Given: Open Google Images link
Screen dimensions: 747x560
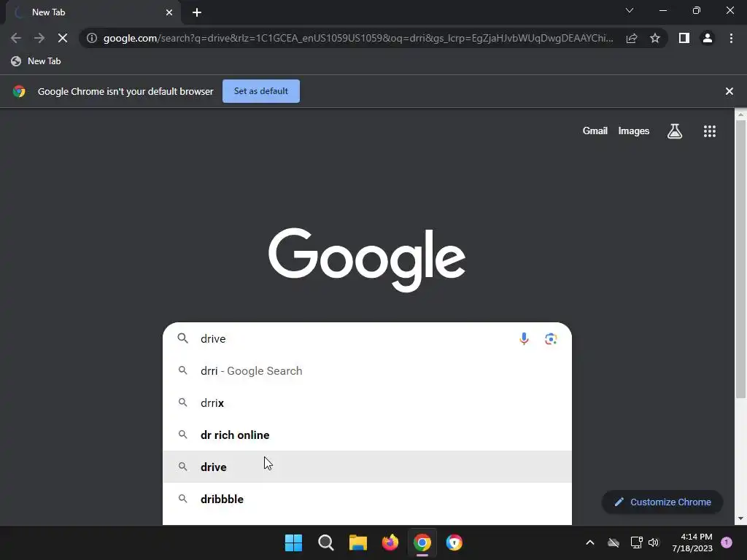Looking at the screenshot, I should click(x=634, y=131).
